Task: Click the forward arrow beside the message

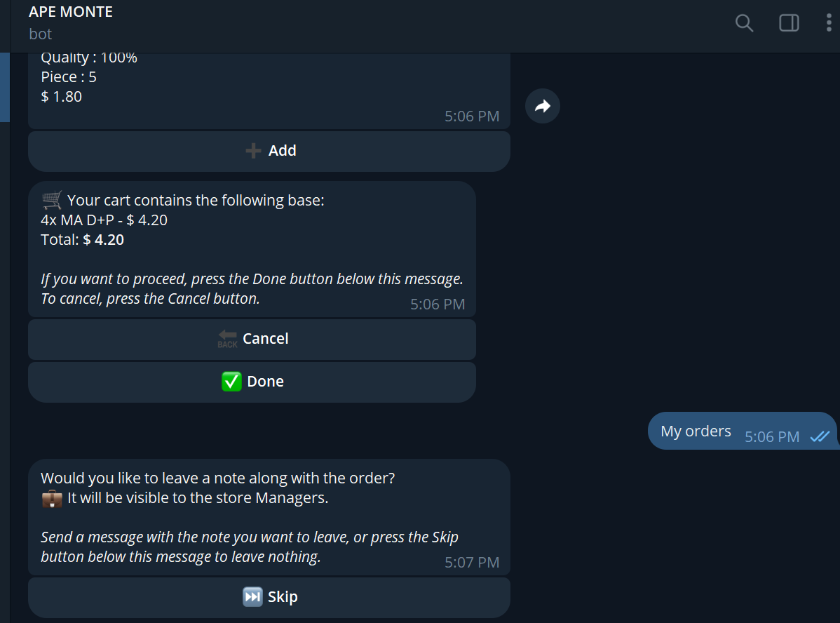Action: pos(542,106)
